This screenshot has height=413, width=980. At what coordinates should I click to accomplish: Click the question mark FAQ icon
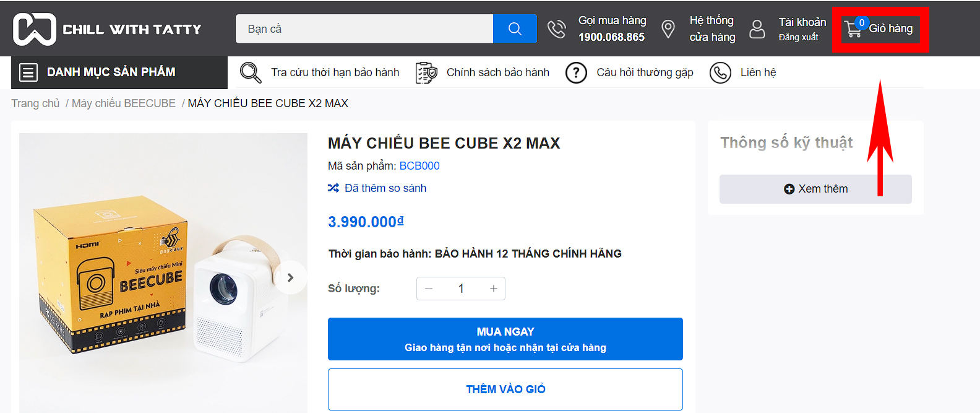click(x=576, y=72)
